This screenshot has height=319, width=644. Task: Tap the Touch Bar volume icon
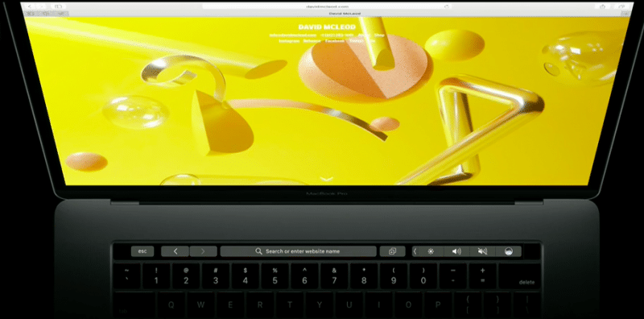coord(456,251)
